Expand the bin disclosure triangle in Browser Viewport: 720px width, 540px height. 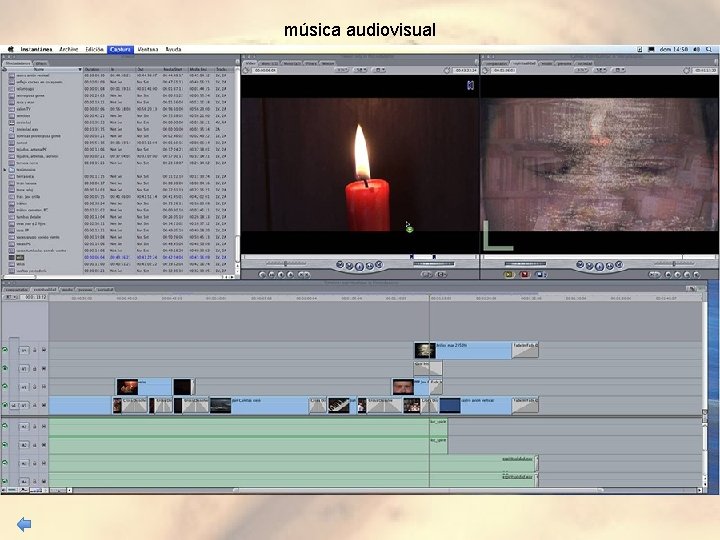(5, 170)
